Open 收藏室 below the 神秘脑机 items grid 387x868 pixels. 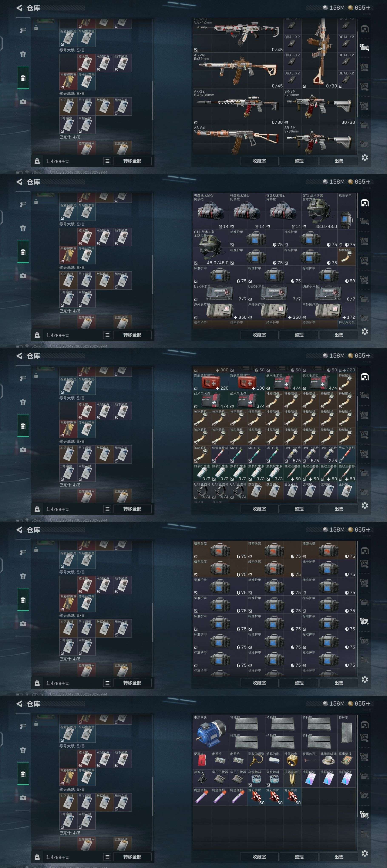click(259, 509)
